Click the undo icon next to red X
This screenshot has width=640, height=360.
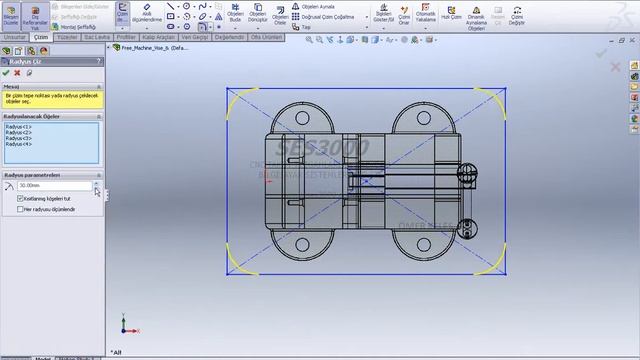point(29,73)
